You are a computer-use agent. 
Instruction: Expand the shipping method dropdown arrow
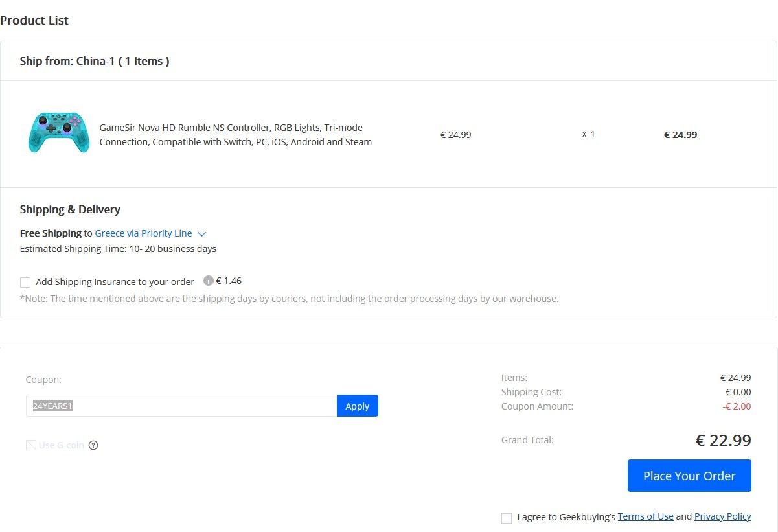click(x=201, y=233)
